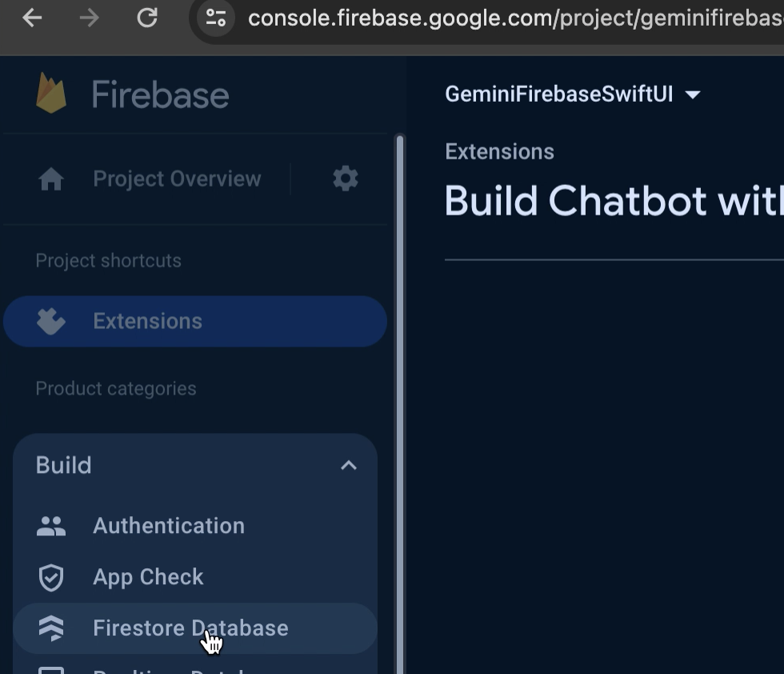Screen dimensions: 784x674
Task: Open Firestore Database from the sidebar
Action: tap(190, 628)
